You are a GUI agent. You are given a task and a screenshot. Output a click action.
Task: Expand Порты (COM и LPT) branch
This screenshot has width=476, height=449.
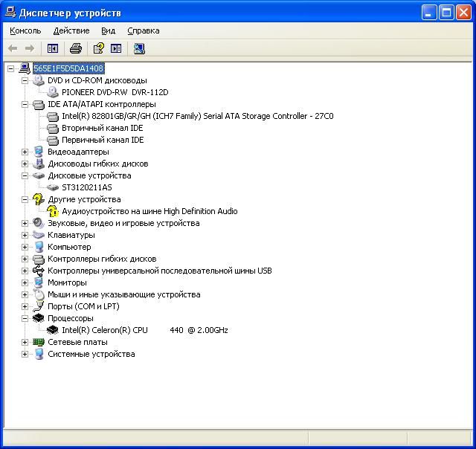[25, 306]
